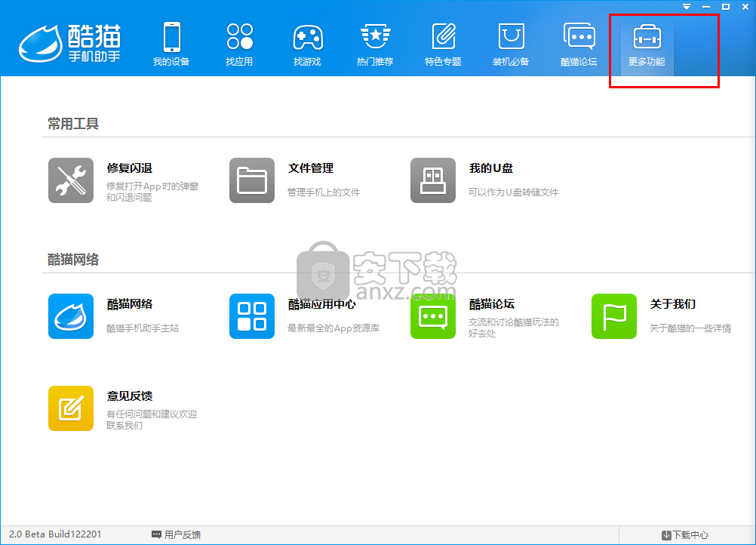Select the 更多功能 toolbox icon
756x545 pixels.
(x=647, y=37)
